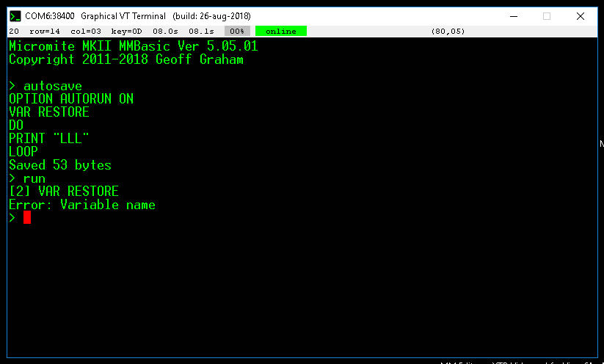Screen dimensions: 604x364
Task: Click the green online status indicator
Action: 280,32
